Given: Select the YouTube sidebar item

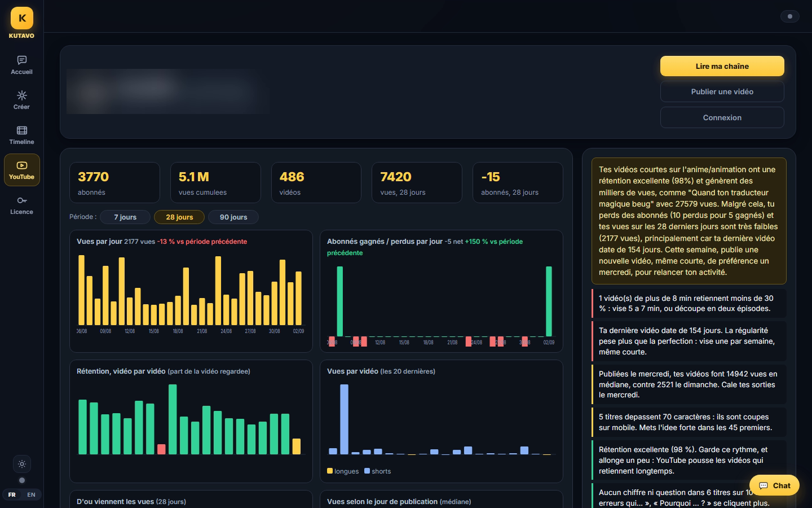Looking at the screenshot, I should pos(22,170).
